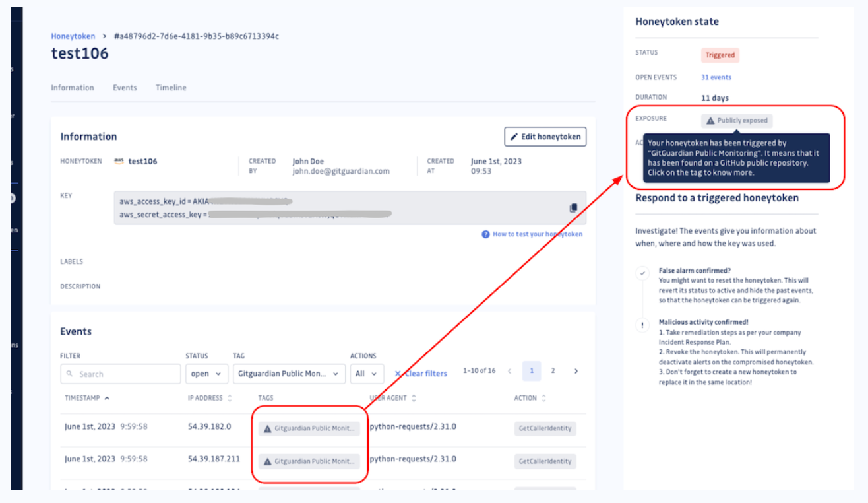The image size is (868, 503).
Task: Click the Publicly exposed tag
Action: coord(737,121)
